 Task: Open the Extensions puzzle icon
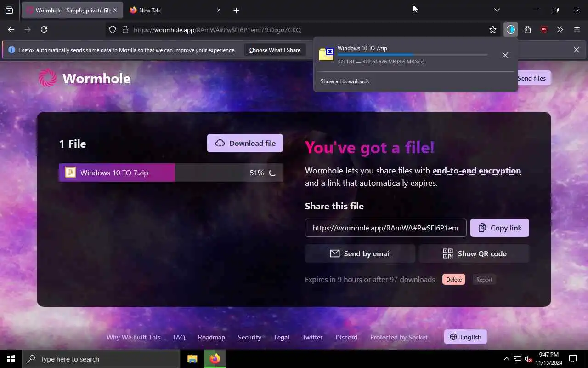[x=527, y=29]
